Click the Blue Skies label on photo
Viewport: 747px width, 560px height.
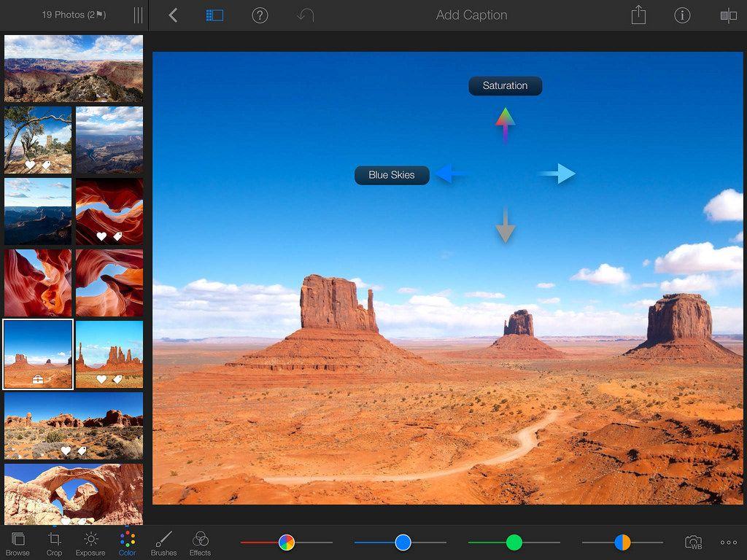(x=392, y=175)
